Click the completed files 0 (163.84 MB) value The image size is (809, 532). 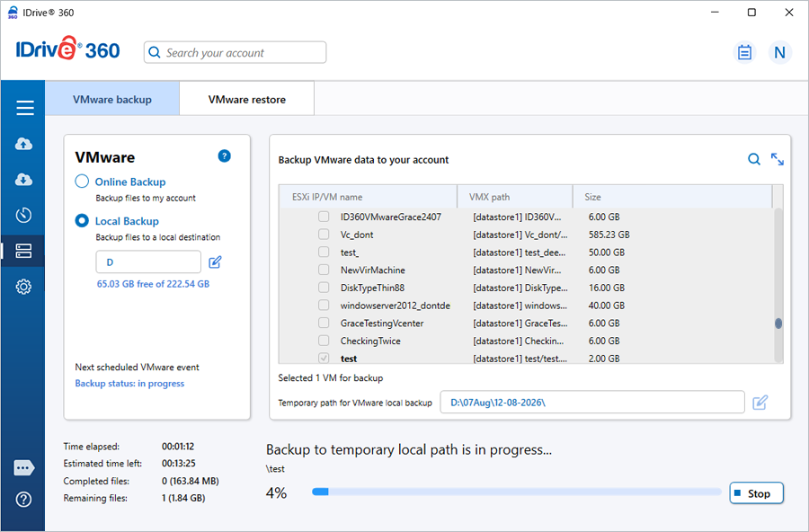[x=191, y=481]
